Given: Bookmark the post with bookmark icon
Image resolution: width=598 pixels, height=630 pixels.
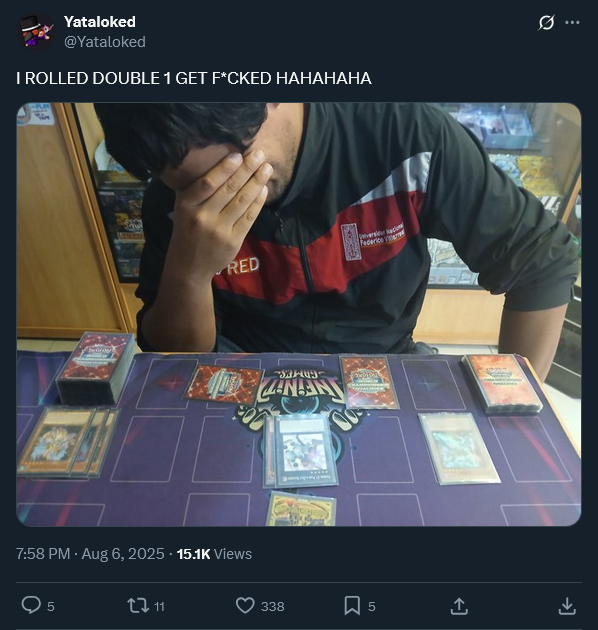Looking at the screenshot, I should coord(352,605).
